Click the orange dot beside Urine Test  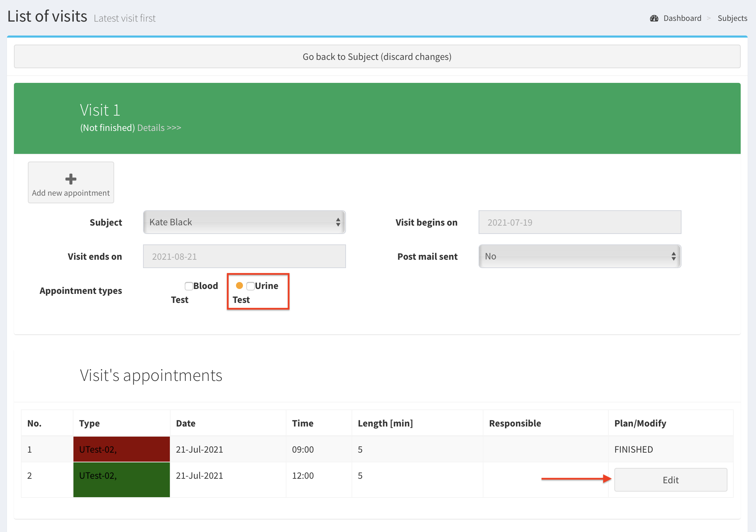(x=239, y=286)
